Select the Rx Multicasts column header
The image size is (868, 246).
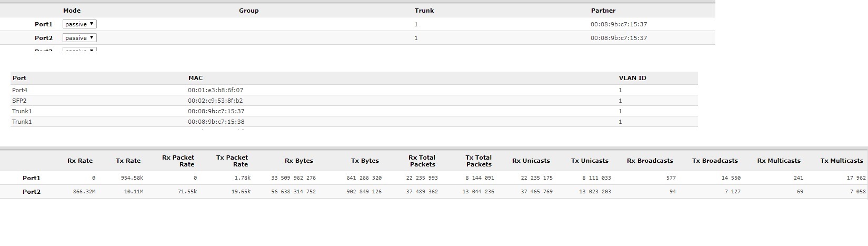point(779,161)
